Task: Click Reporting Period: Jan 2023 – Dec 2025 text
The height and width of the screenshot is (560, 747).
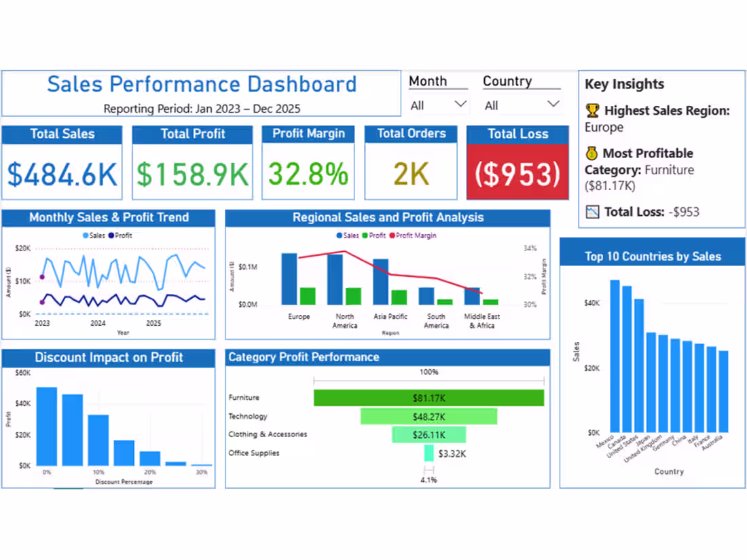Action: [x=202, y=109]
